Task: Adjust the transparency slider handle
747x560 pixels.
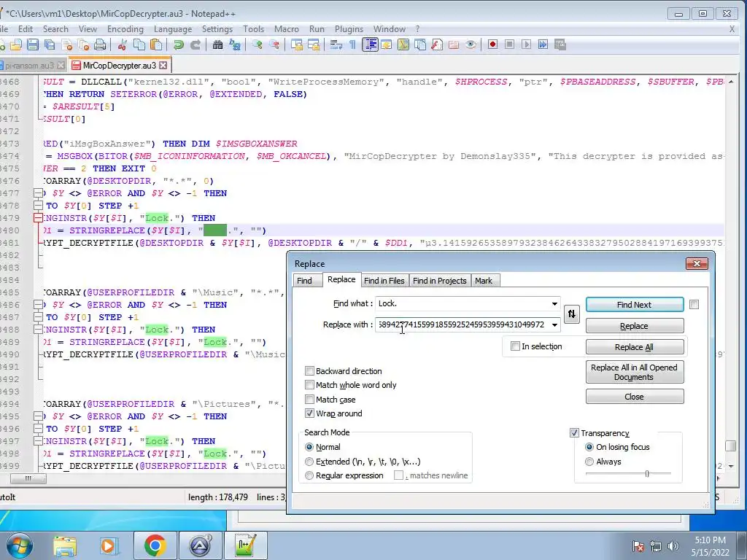Action: [647, 473]
